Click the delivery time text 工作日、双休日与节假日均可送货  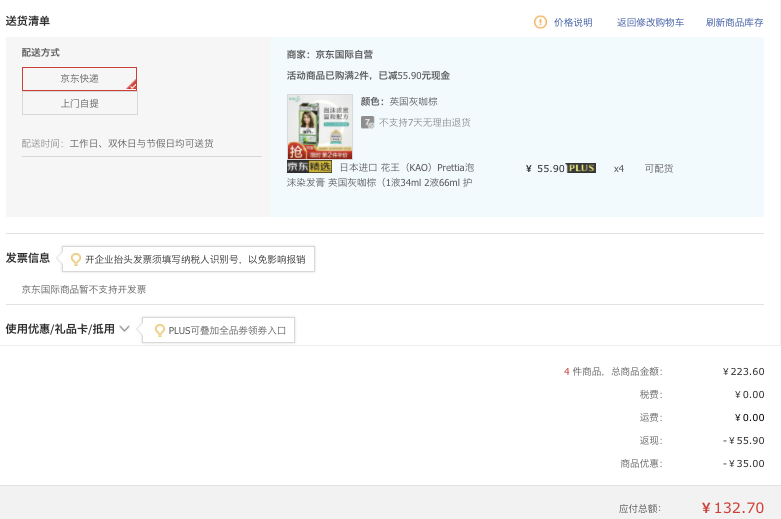141,143
